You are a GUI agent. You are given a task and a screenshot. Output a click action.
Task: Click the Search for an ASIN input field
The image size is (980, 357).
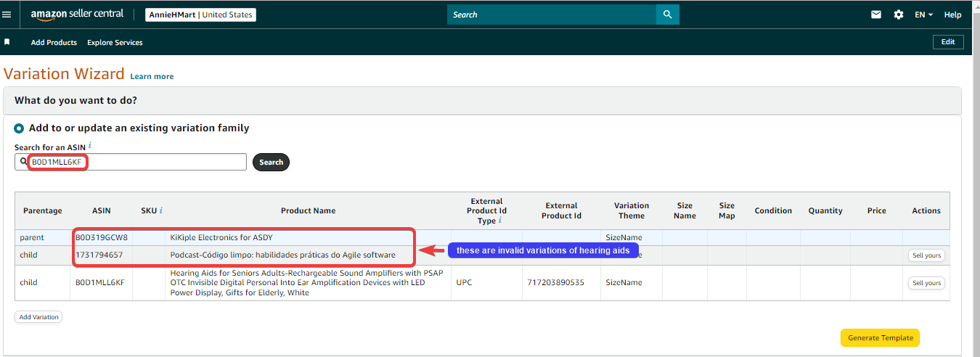(x=131, y=162)
